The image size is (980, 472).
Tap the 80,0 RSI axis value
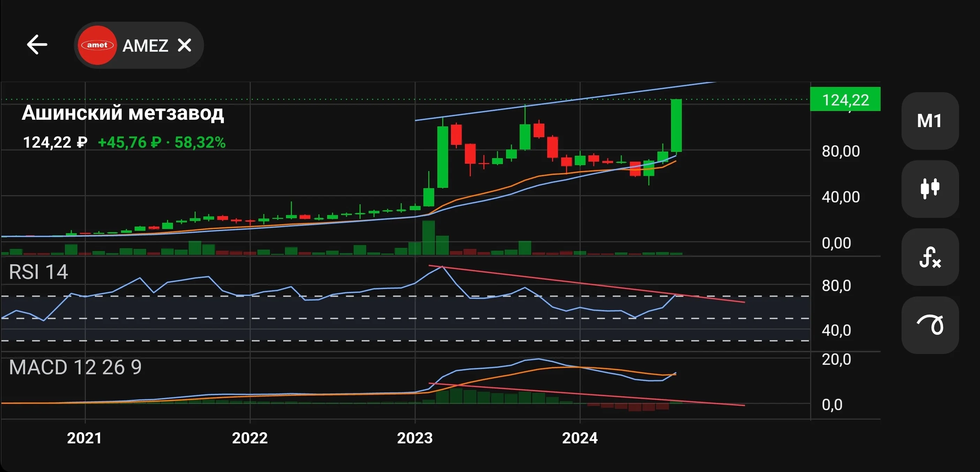click(836, 286)
